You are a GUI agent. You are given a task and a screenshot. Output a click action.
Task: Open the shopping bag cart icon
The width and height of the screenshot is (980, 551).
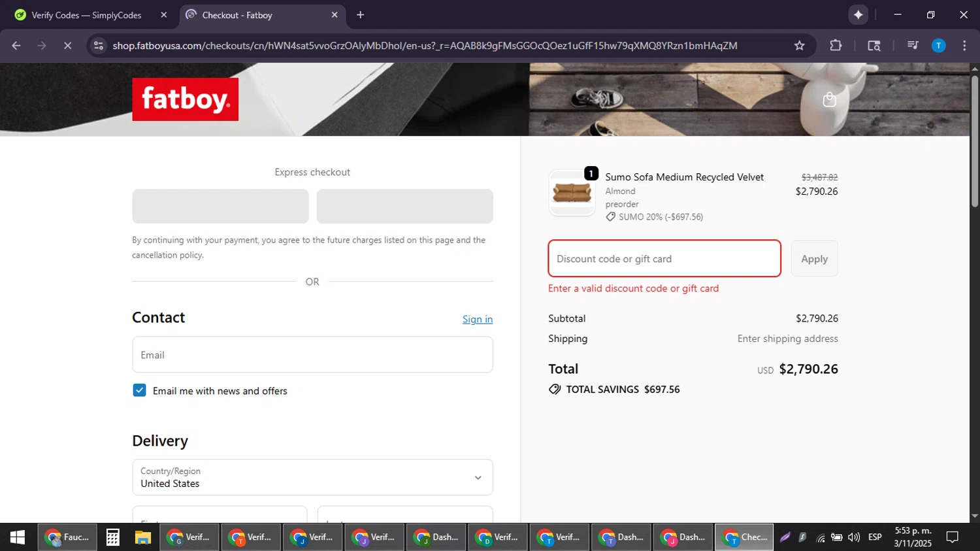point(829,99)
